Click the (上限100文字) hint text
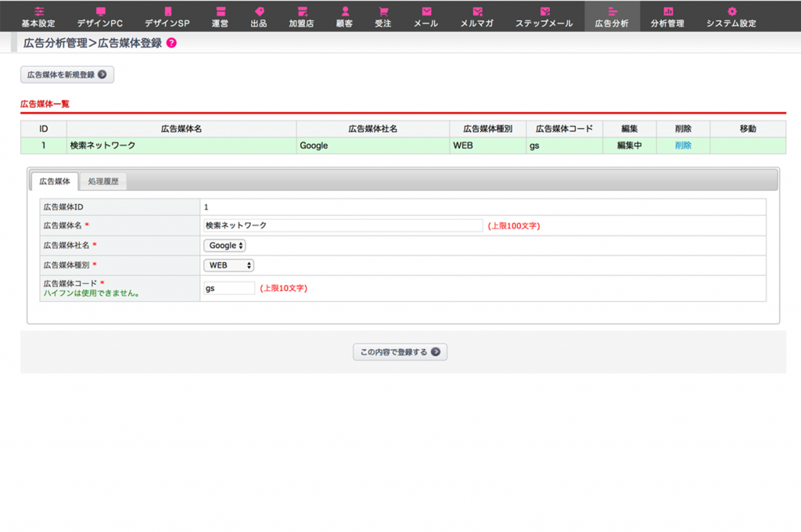This screenshot has height=532, width=801. click(514, 225)
